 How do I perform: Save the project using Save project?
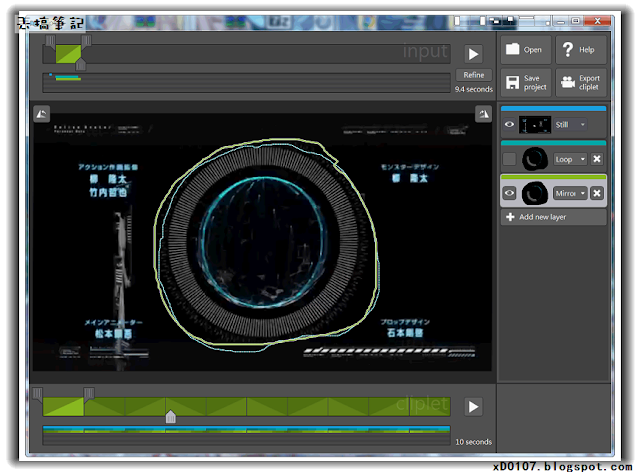click(x=526, y=82)
